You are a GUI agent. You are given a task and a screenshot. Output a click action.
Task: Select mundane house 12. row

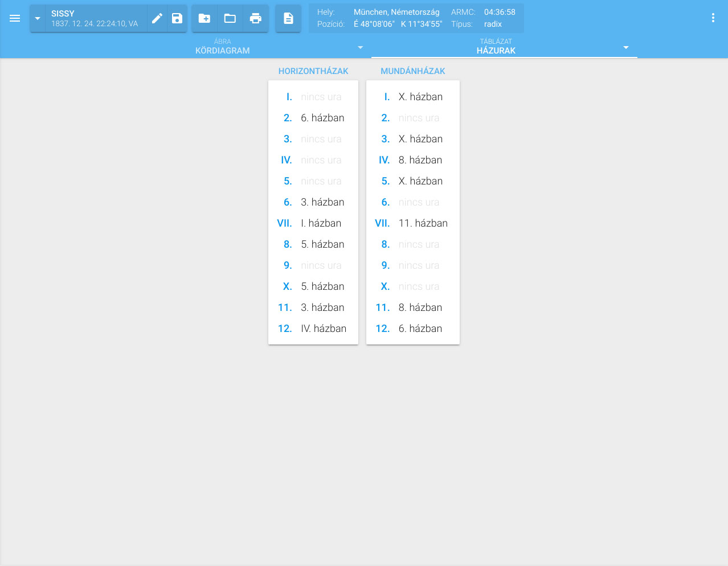[x=412, y=329]
